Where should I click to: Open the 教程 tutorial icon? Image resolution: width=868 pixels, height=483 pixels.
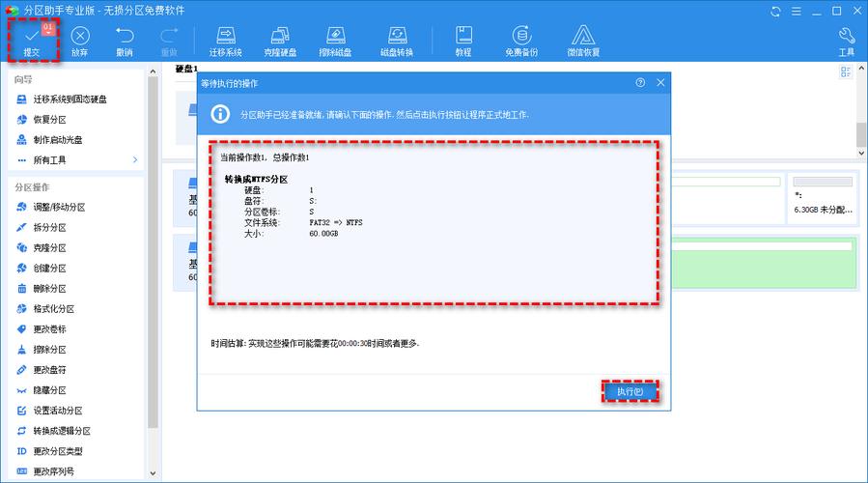463,41
